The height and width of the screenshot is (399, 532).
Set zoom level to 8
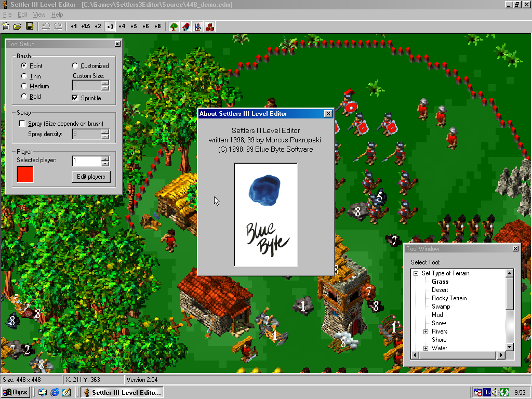(157, 26)
